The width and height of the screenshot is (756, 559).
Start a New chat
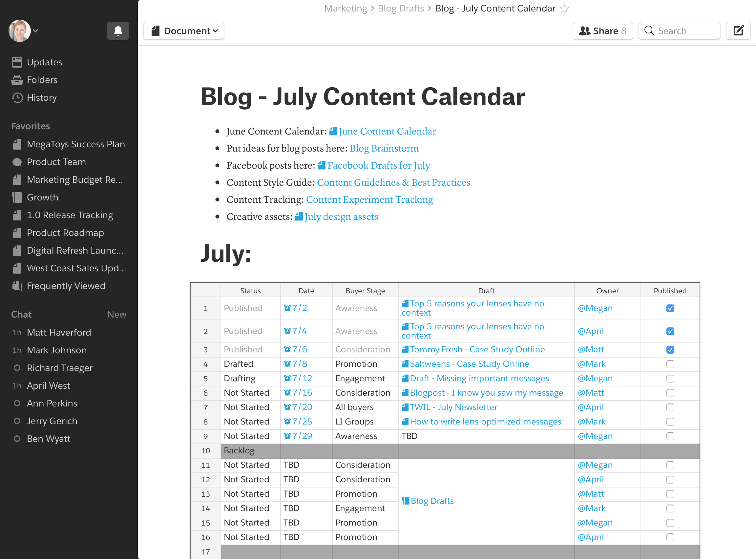tap(116, 314)
